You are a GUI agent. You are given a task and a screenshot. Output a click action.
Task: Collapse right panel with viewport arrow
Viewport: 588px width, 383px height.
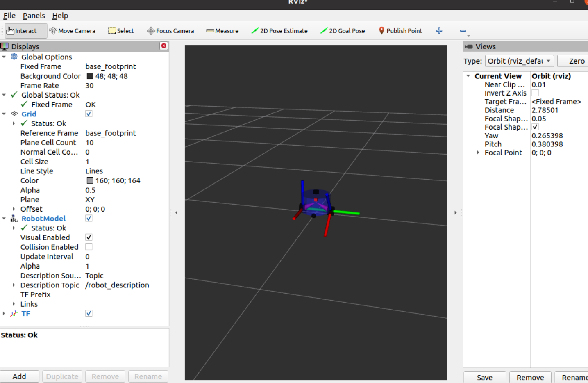(x=456, y=212)
